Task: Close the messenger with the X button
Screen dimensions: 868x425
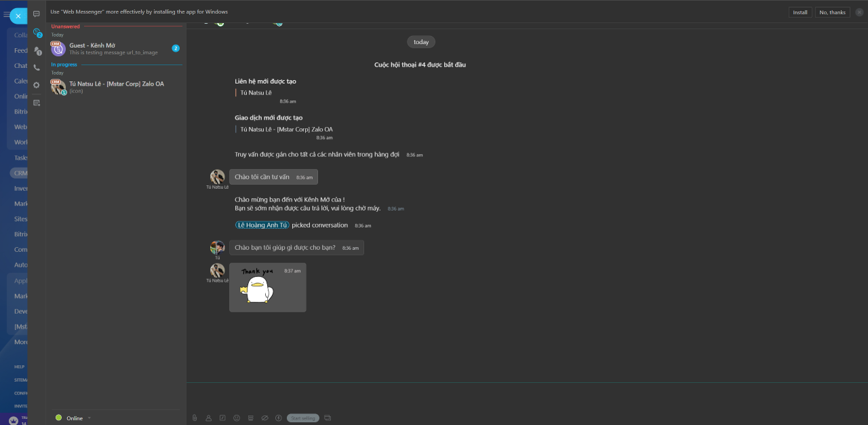Action: (18, 16)
